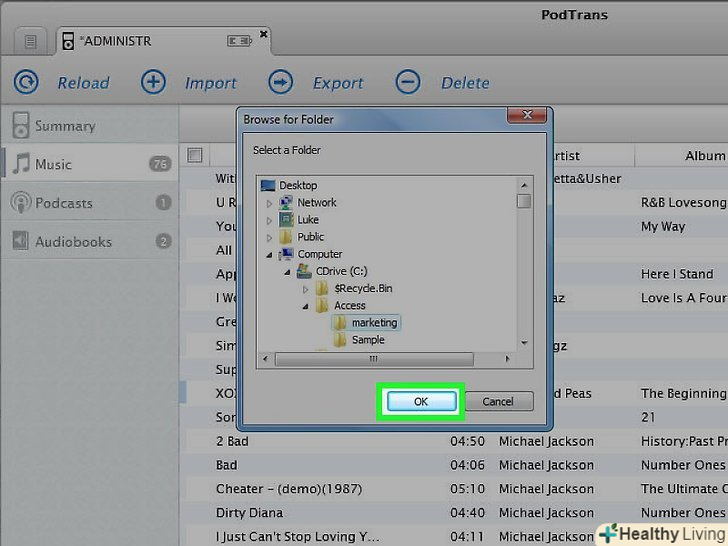This screenshot has width=728, height=546.
Task: Click the marketing folder icon
Action: pos(340,322)
